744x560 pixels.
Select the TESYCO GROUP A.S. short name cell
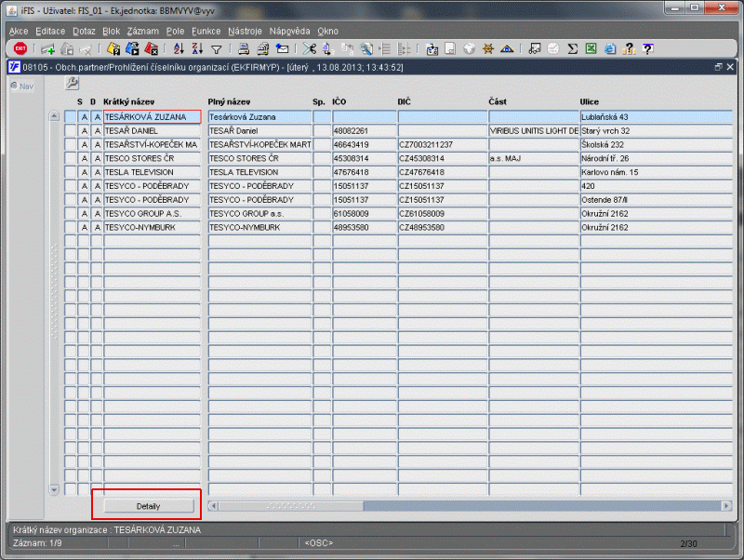tap(152, 214)
